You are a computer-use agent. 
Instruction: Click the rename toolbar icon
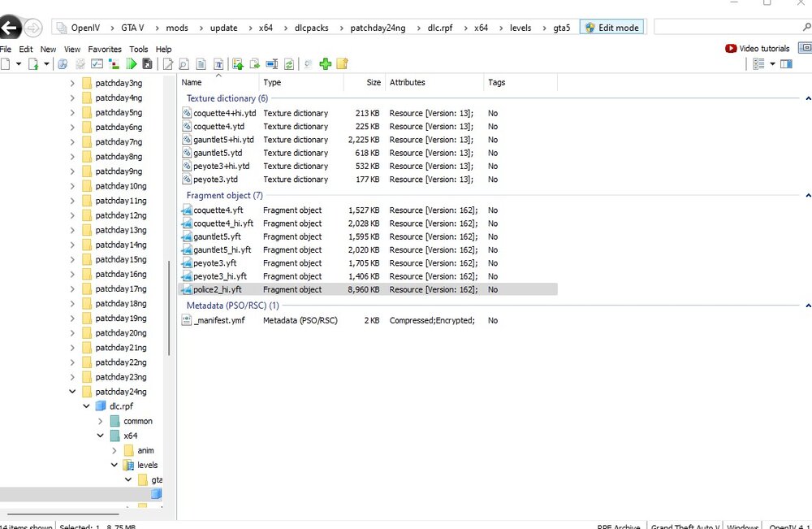tap(272, 63)
